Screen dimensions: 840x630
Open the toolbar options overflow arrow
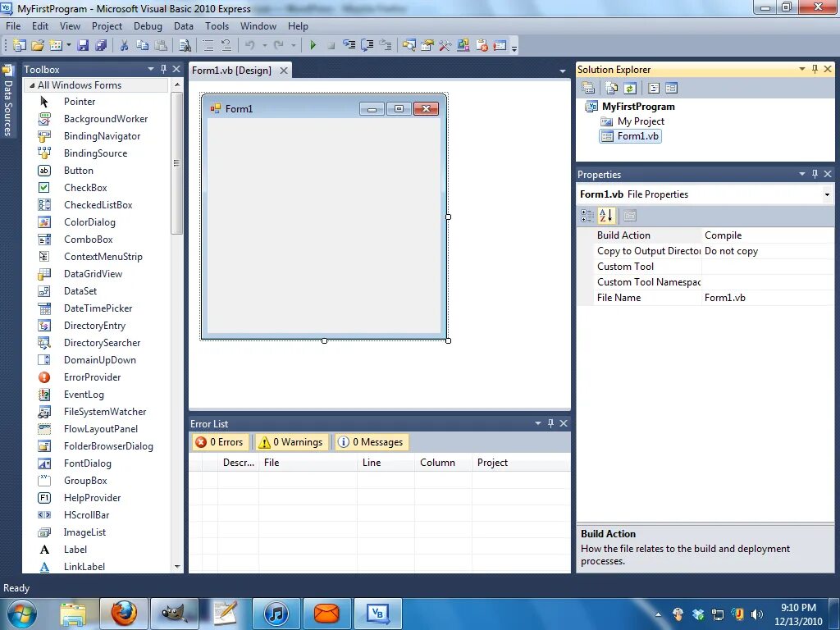click(x=514, y=48)
